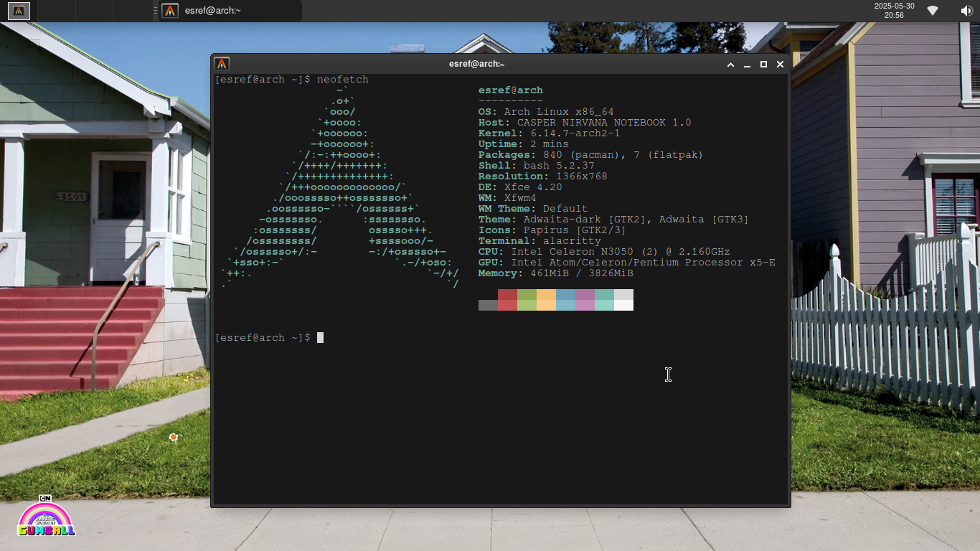Click the "OS: Arch Linux x86_64" line
Screen dimensions: 980x551
click(x=546, y=112)
